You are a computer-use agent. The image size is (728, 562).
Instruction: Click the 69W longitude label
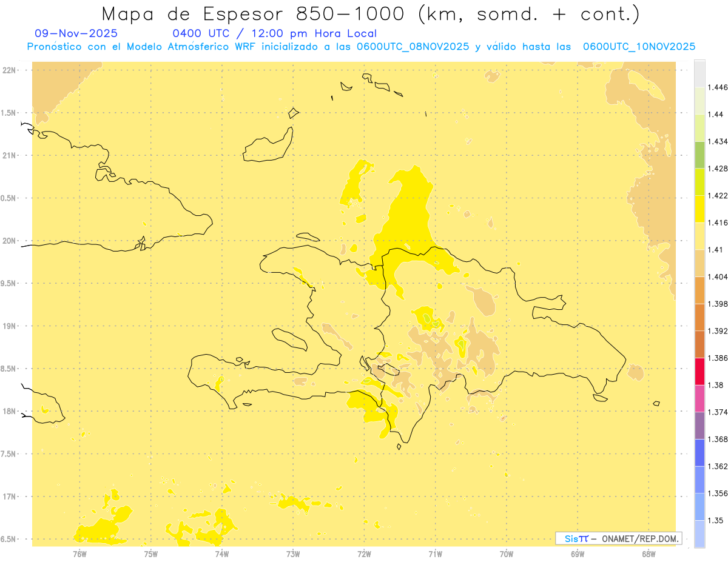[578, 554]
